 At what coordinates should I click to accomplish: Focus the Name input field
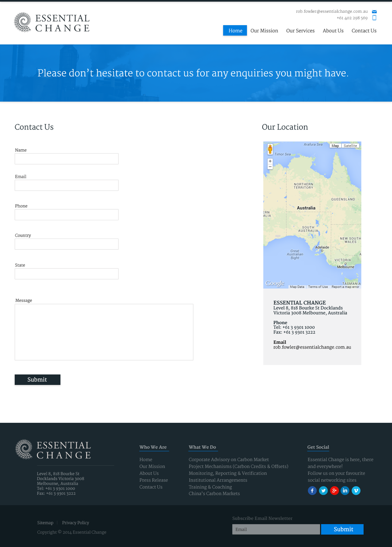67,159
